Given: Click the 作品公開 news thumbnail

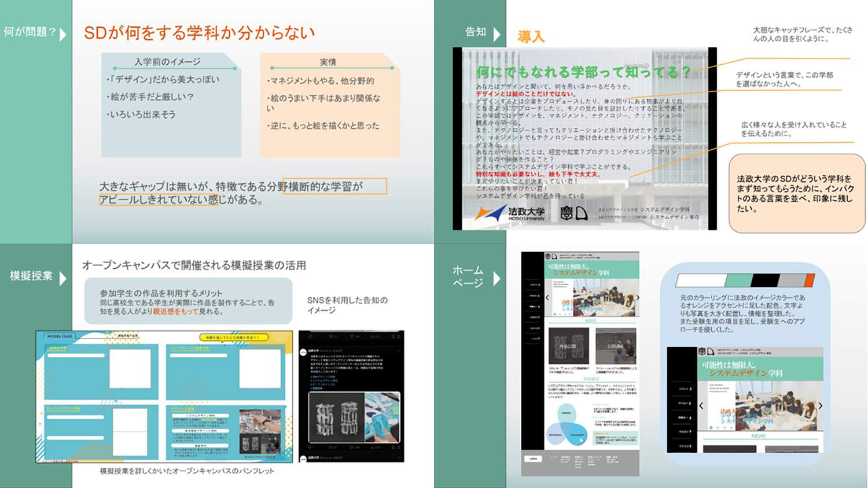Looking at the screenshot, I should click(x=568, y=346).
